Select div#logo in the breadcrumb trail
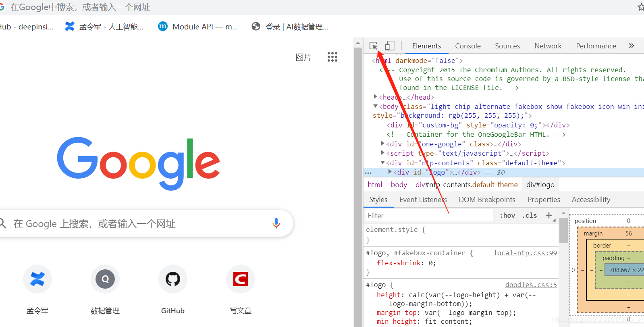Viewport: 644px width, 327px height. (540, 185)
